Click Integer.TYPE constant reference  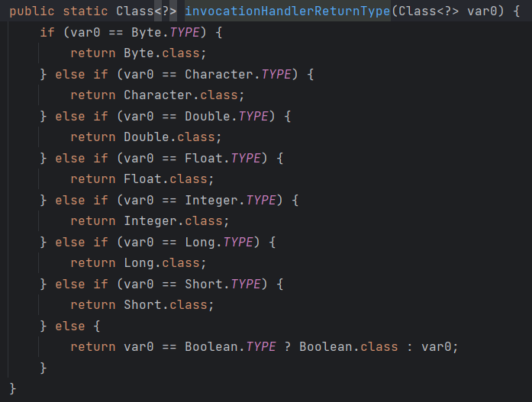(x=230, y=201)
